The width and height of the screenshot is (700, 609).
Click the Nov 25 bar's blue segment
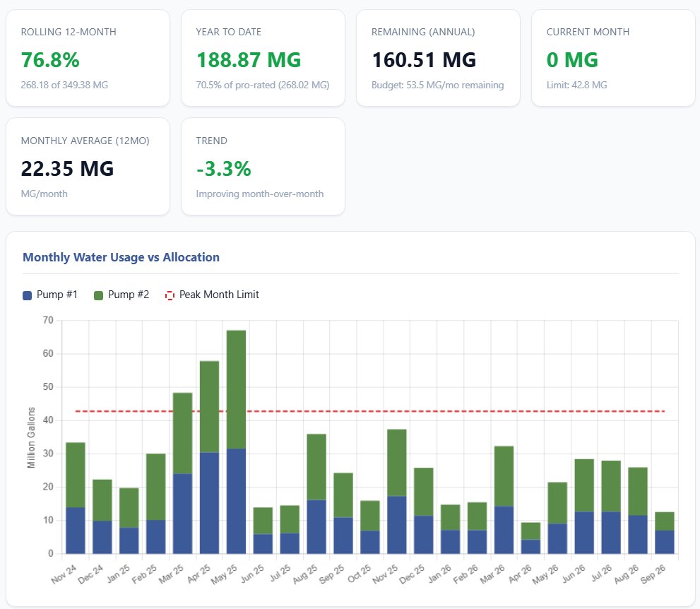pos(397,525)
